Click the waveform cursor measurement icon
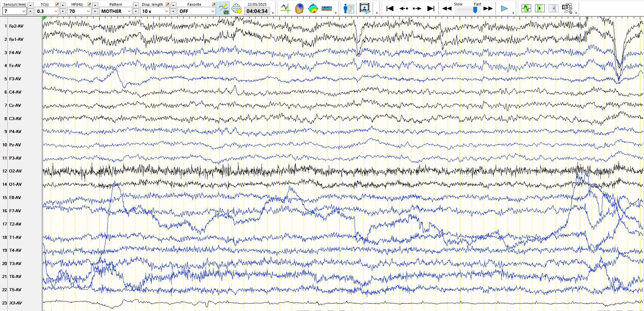This screenshot has width=644, height=311. pos(286,8)
